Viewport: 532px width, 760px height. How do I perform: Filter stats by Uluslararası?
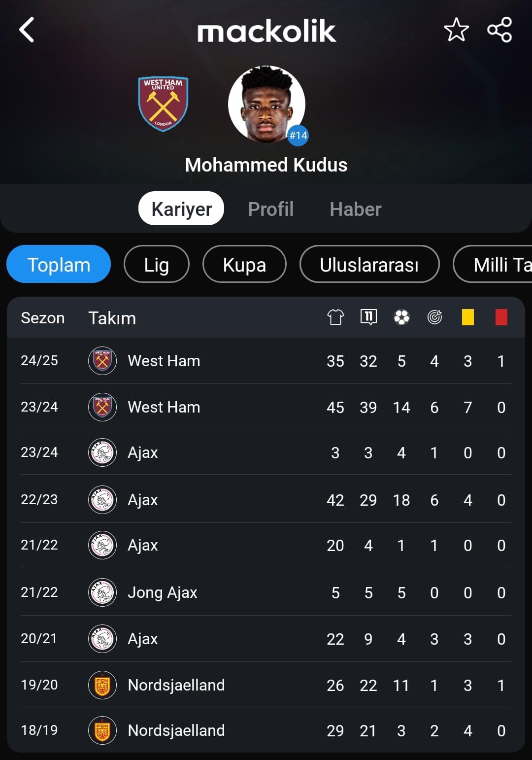[369, 264]
